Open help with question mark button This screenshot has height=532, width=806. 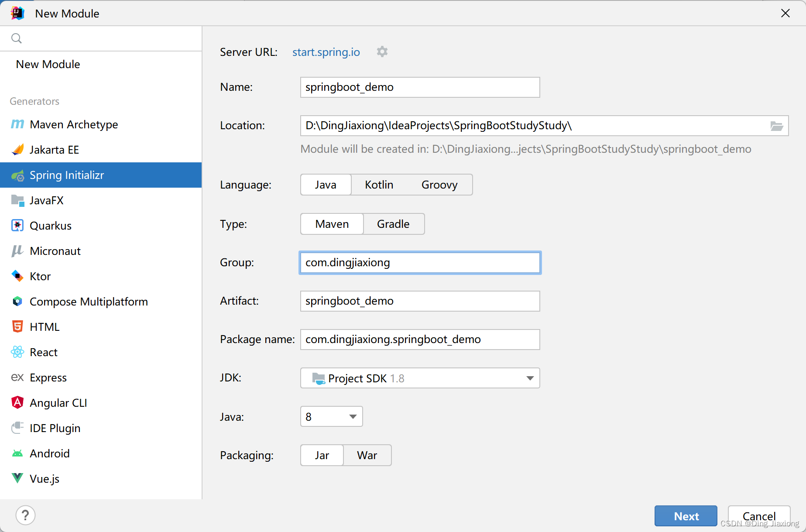click(x=25, y=515)
